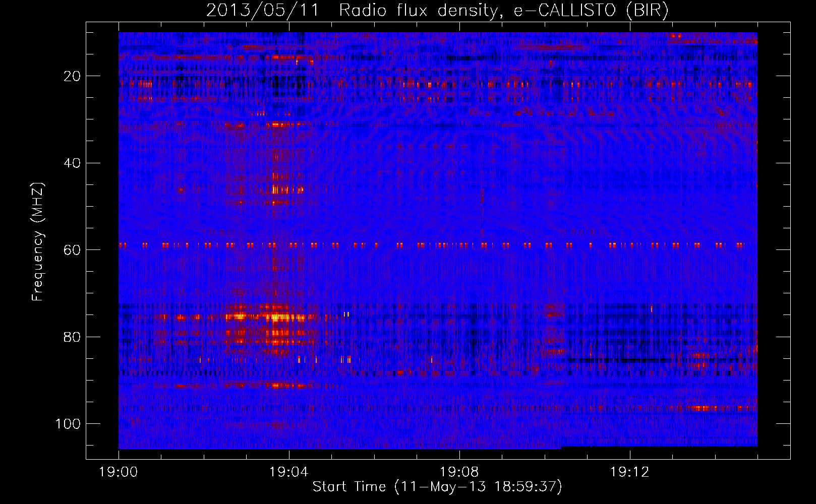
Task: Click the '19:08' time tick label
Action: (459, 472)
